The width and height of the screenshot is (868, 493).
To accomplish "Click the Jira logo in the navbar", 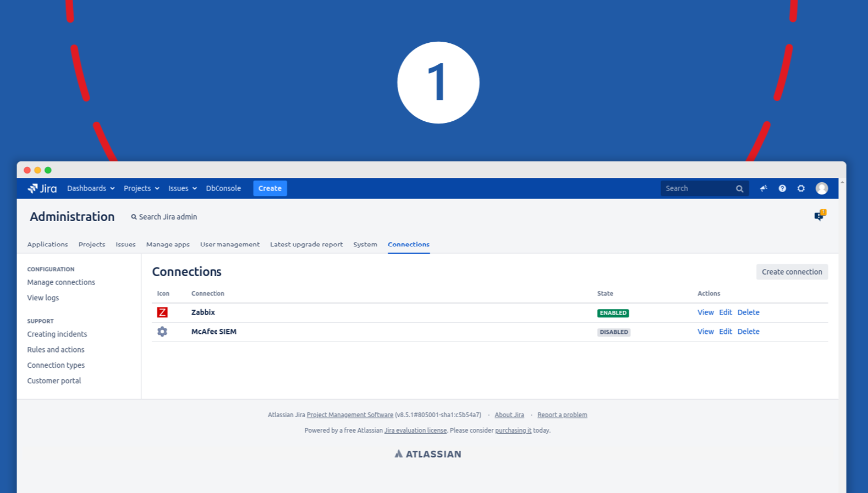I will 42,188.
